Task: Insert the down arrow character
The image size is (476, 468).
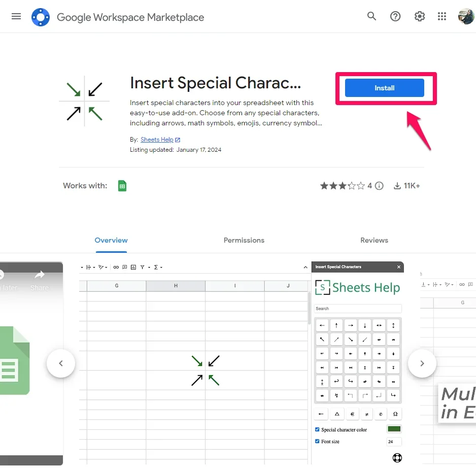Action: point(365,325)
